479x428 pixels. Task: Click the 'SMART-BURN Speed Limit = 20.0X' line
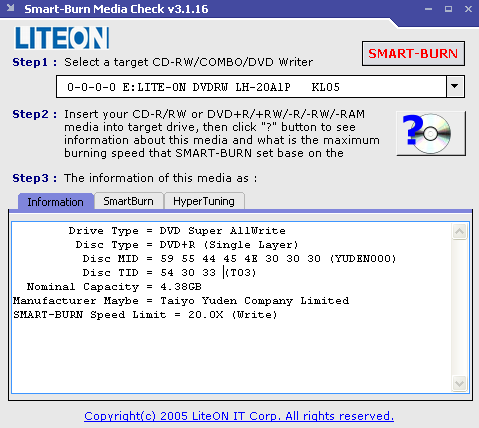[x=145, y=315]
